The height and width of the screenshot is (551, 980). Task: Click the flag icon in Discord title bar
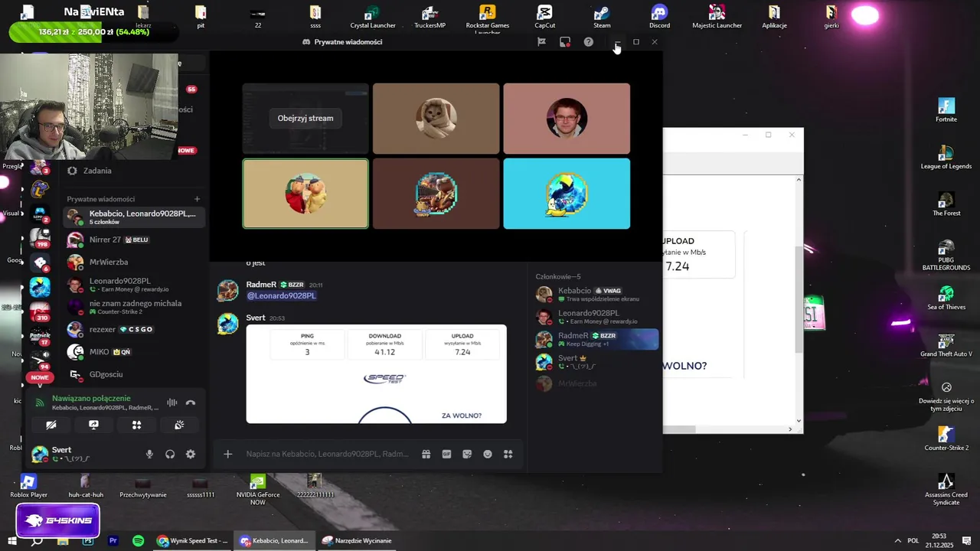coord(541,42)
